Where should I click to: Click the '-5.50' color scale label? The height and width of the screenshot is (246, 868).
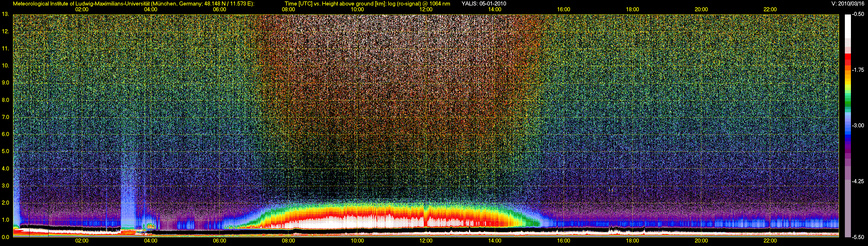coord(858,237)
